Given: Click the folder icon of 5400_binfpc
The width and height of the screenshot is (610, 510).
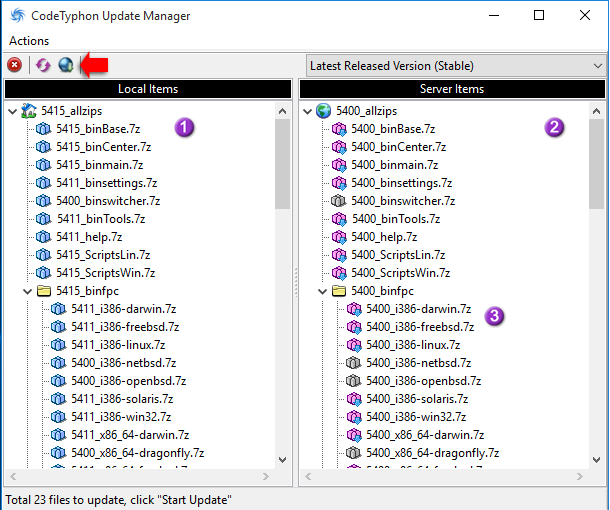Looking at the screenshot, I should [x=339, y=291].
